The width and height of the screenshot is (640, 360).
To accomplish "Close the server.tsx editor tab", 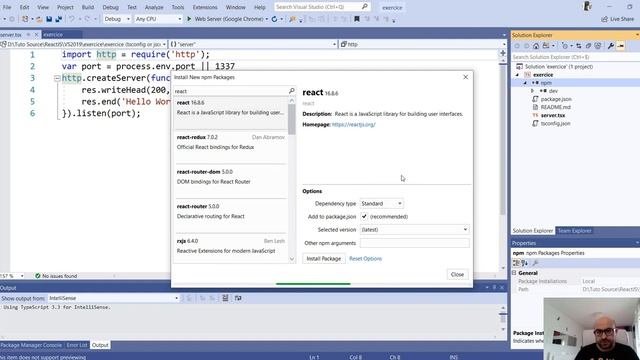I will click(36, 35).
